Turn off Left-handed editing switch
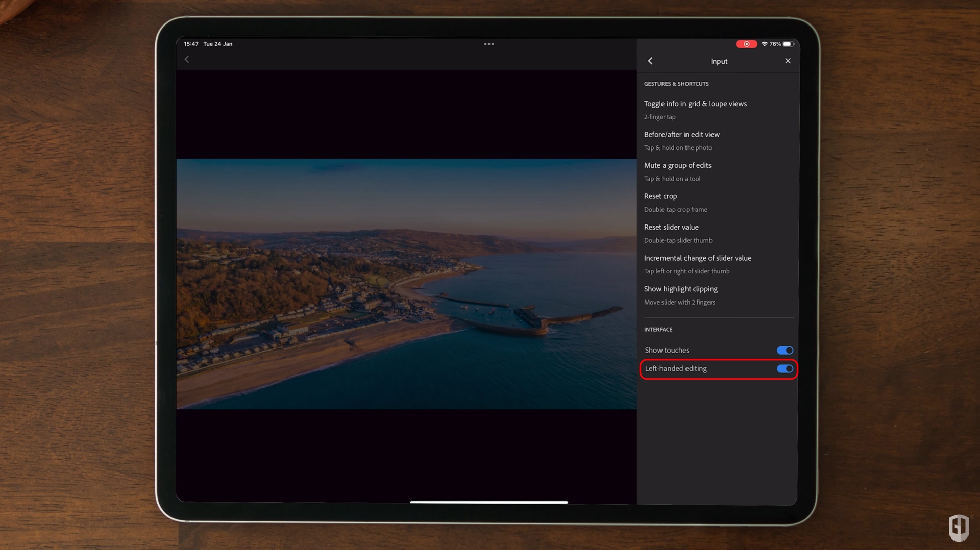The width and height of the screenshot is (980, 550). tap(785, 369)
